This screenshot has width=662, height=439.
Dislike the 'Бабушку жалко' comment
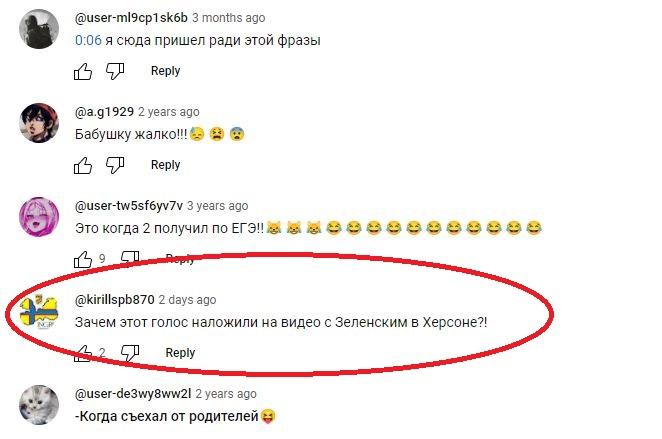115,165
